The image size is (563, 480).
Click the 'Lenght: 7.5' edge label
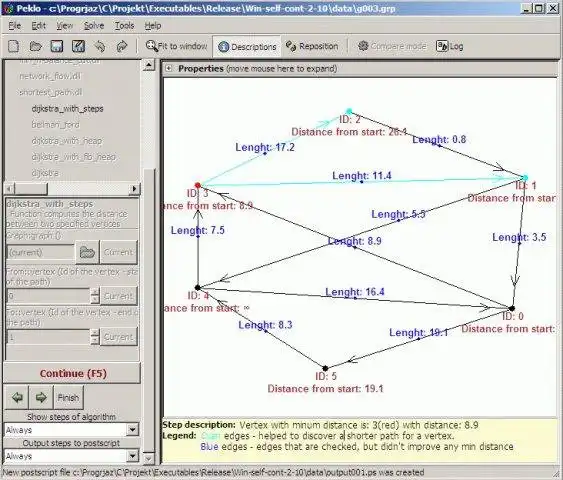click(x=197, y=230)
